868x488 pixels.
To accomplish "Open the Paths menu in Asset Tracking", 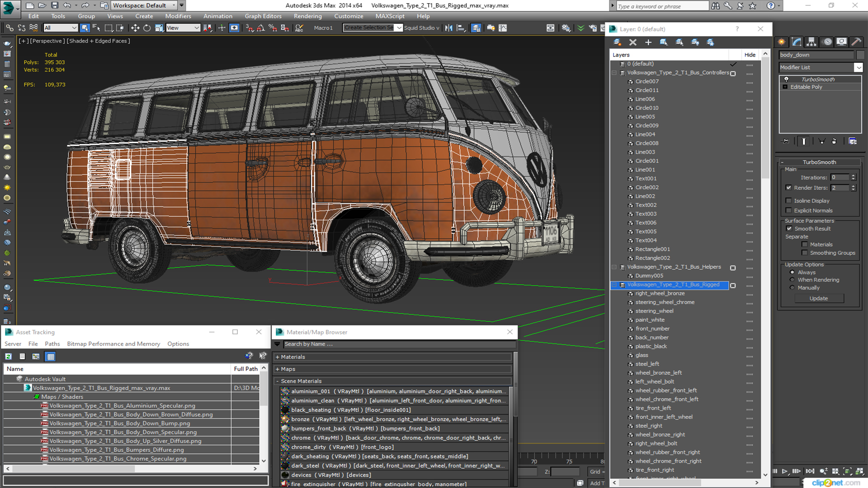I will 52,344.
